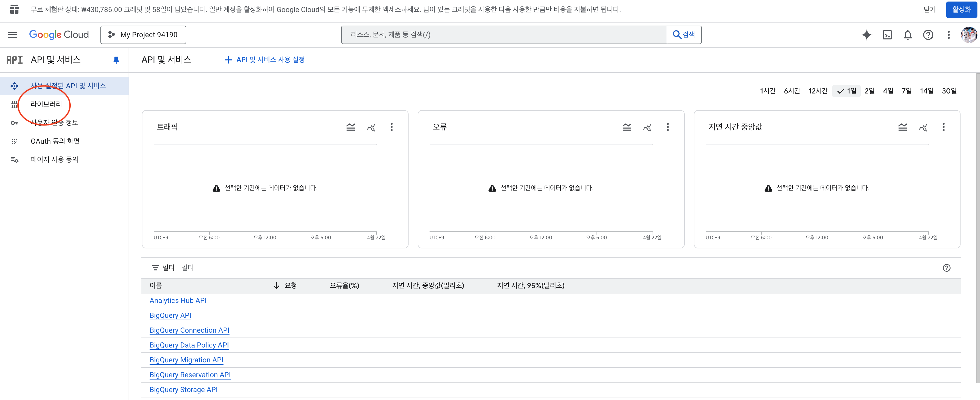This screenshot has height=400, width=980.
Task: Open the main navigation hamburger menu
Action: (12, 35)
